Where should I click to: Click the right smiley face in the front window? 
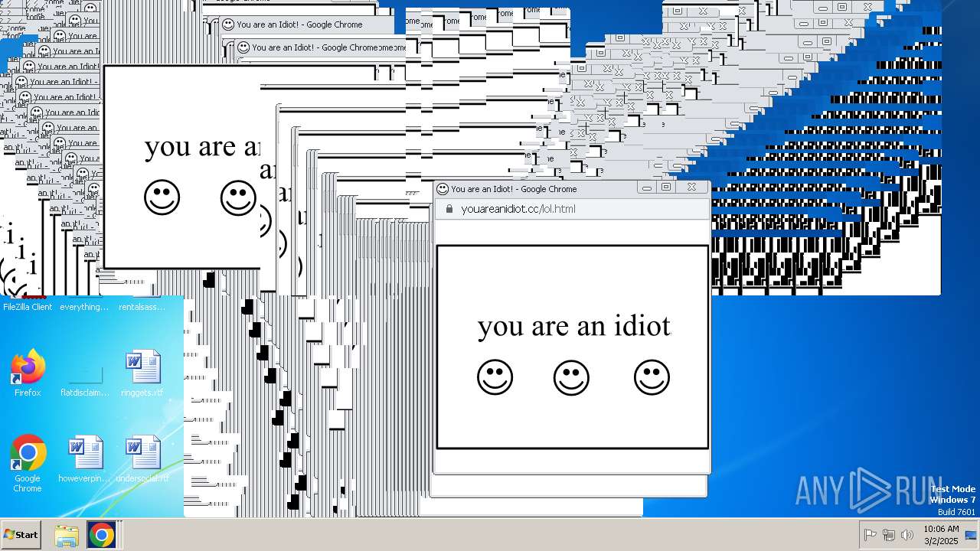pos(652,377)
